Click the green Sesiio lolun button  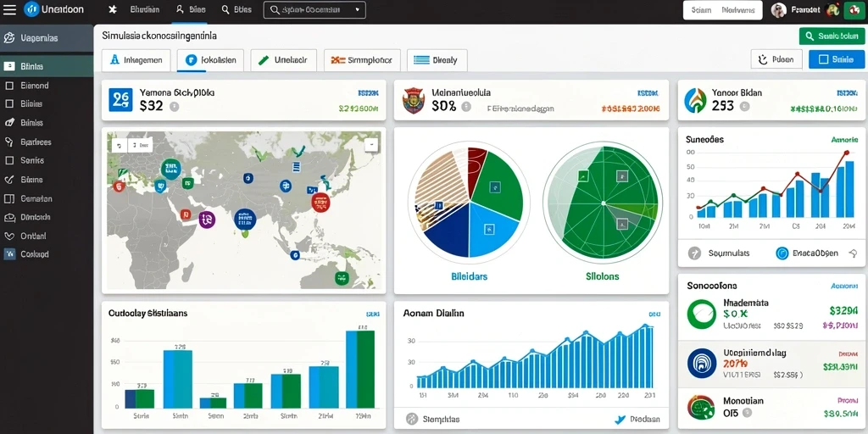(x=832, y=36)
